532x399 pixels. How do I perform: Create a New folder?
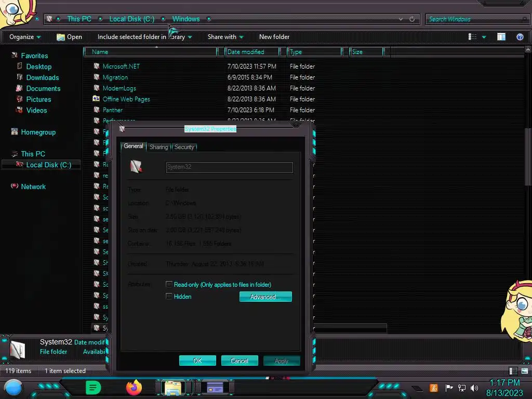coord(274,37)
